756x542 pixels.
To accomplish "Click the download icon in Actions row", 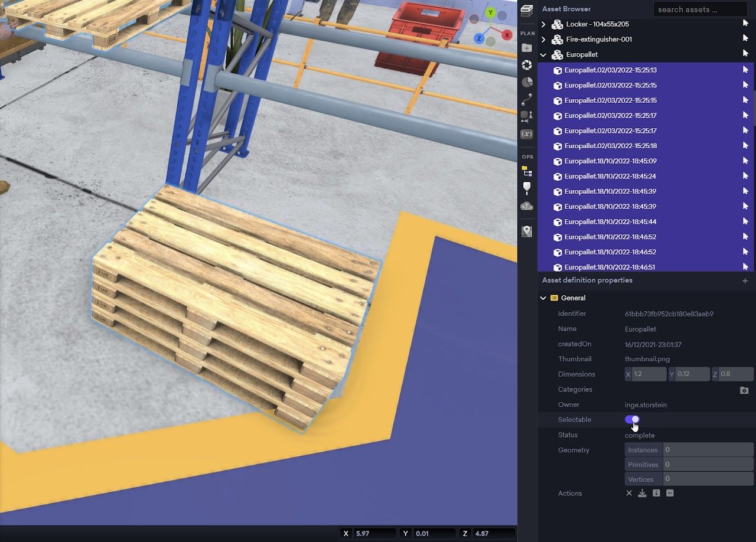I will click(643, 494).
